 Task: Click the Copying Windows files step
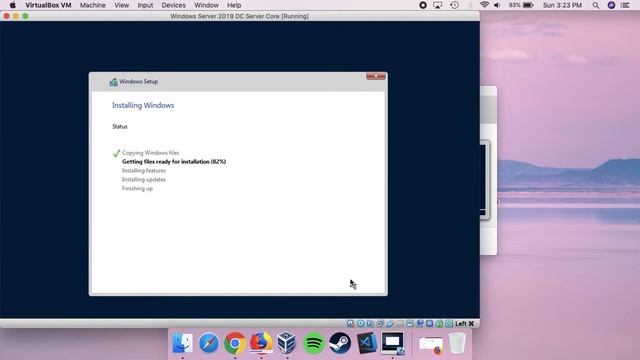(150, 153)
